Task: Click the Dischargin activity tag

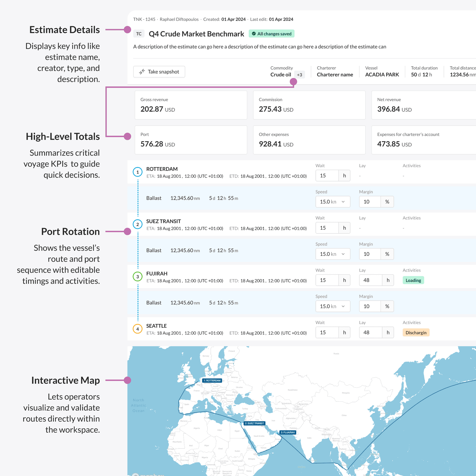Action: (x=416, y=333)
